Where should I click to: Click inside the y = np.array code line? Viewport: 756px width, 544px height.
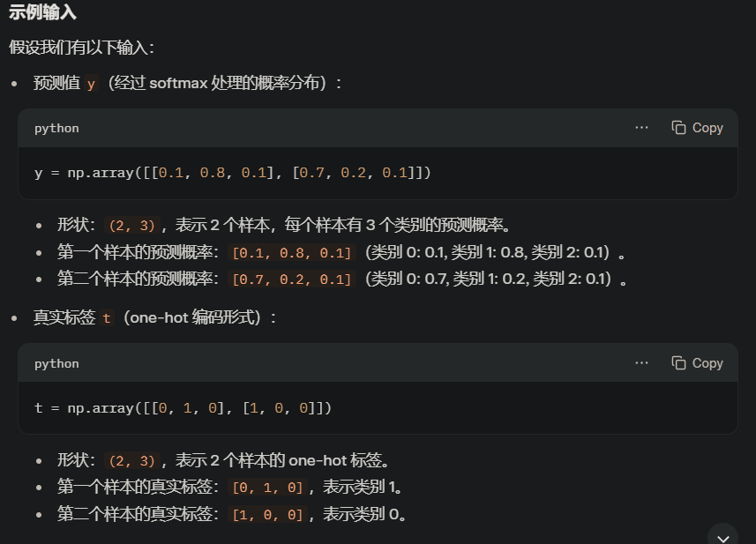(x=232, y=173)
